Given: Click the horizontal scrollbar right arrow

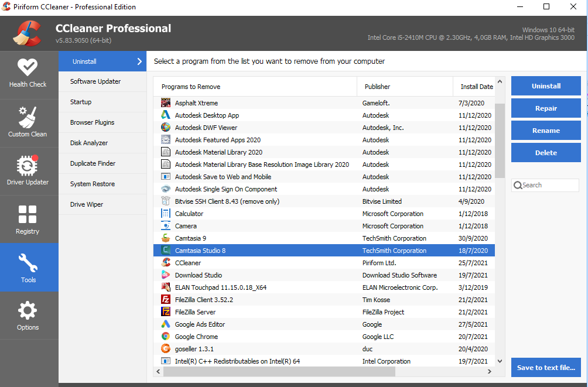Looking at the screenshot, I should [x=490, y=371].
